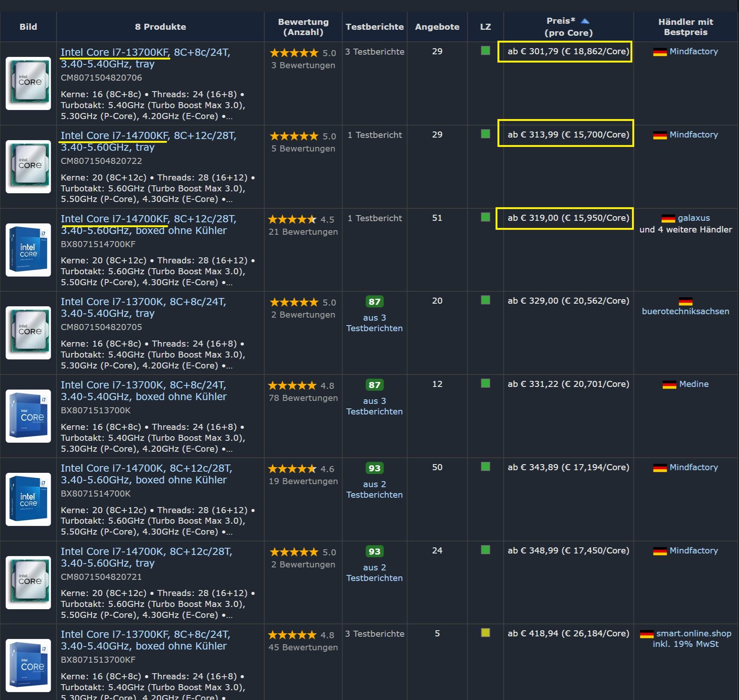
Task: Click German flag above buerotechniksachsen
Action: click(685, 301)
